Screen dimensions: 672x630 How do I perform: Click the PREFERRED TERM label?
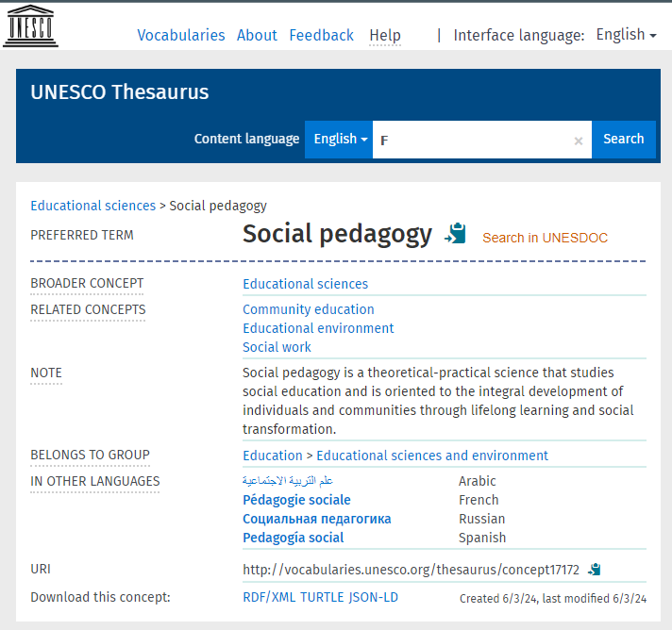pos(82,235)
